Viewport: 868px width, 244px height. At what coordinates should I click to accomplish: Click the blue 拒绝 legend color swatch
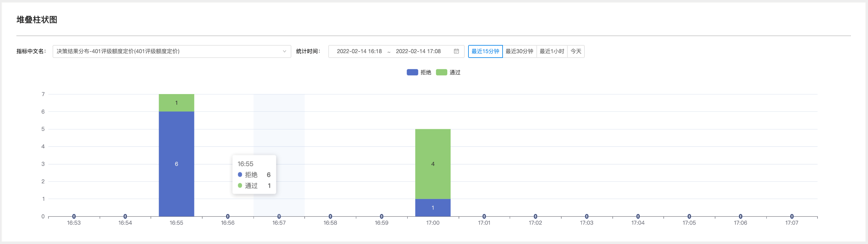tap(412, 72)
